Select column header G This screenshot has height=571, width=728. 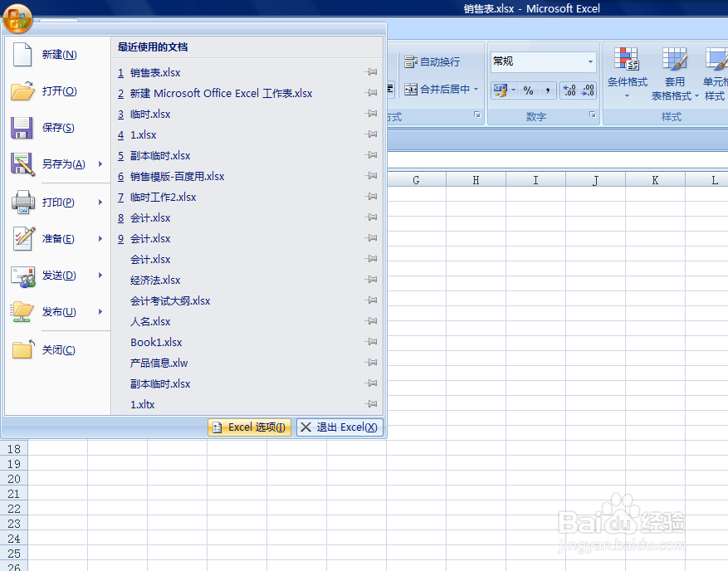click(x=416, y=179)
